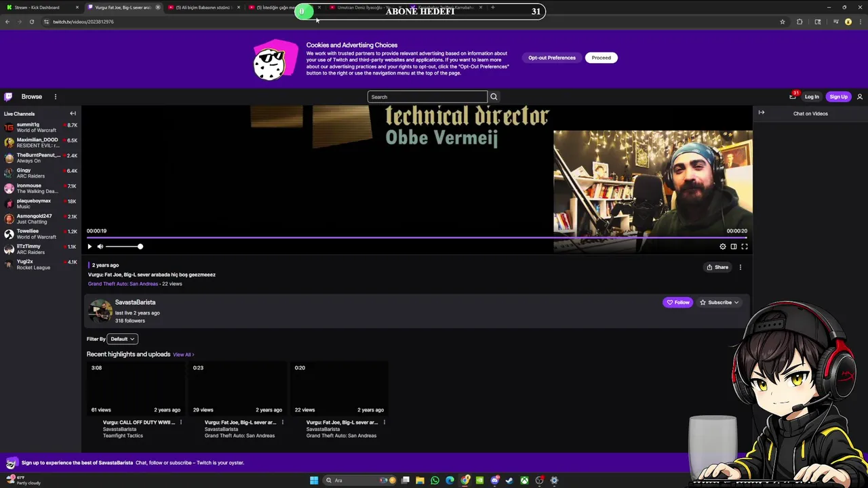
Task: Open the Grand Theft Auto: San Andreas link under title
Action: click(x=123, y=284)
